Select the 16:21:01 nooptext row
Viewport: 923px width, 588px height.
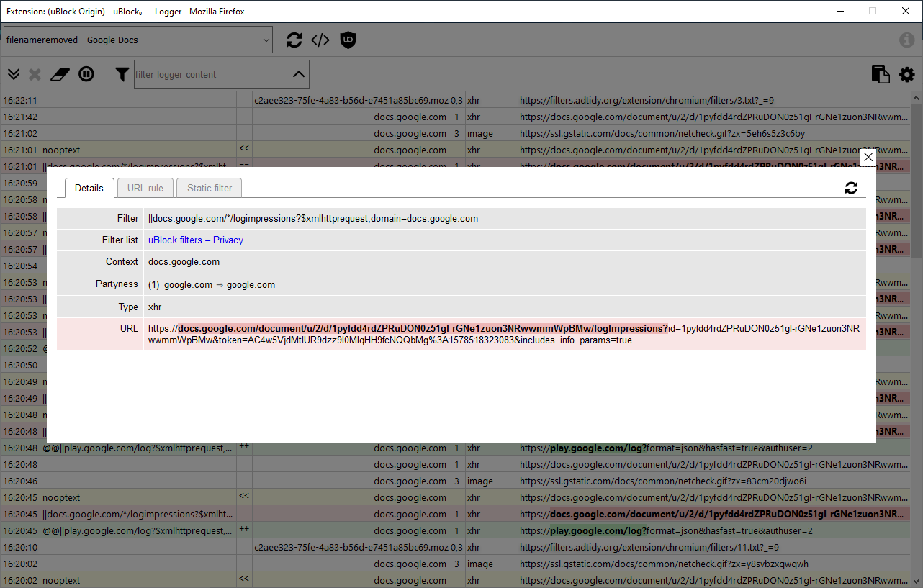point(456,149)
